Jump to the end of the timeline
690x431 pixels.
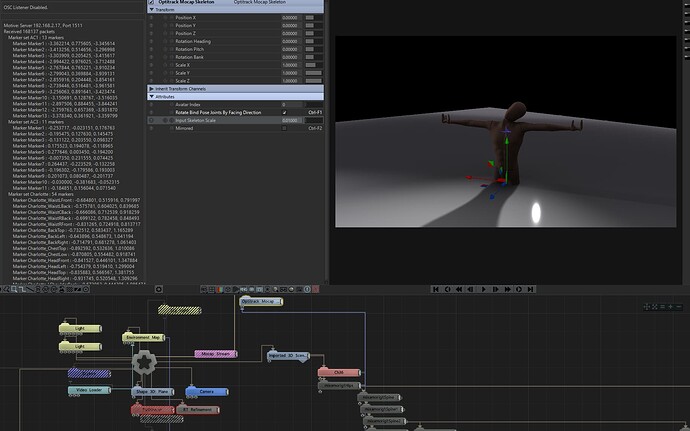click(531, 289)
